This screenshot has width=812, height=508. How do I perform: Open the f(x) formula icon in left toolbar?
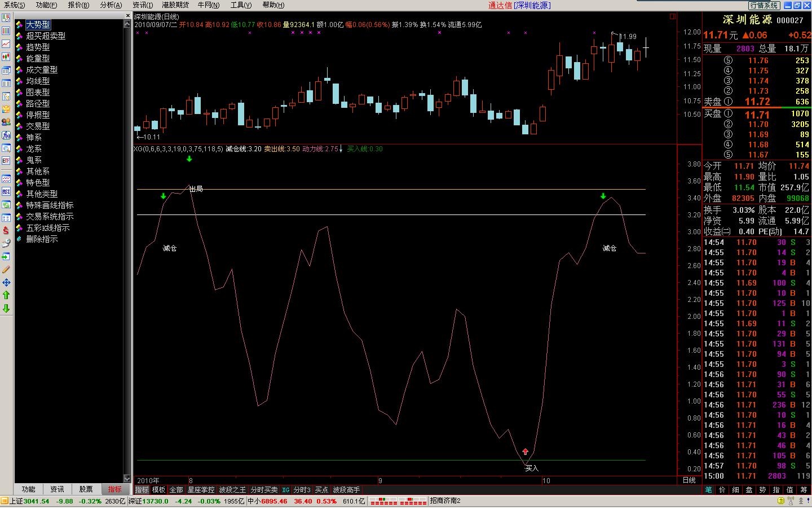[x=6, y=135]
